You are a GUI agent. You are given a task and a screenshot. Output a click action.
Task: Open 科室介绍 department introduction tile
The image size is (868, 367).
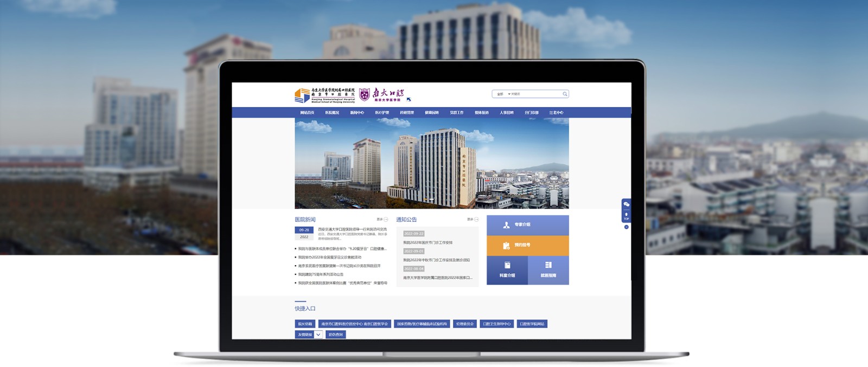point(507,270)
